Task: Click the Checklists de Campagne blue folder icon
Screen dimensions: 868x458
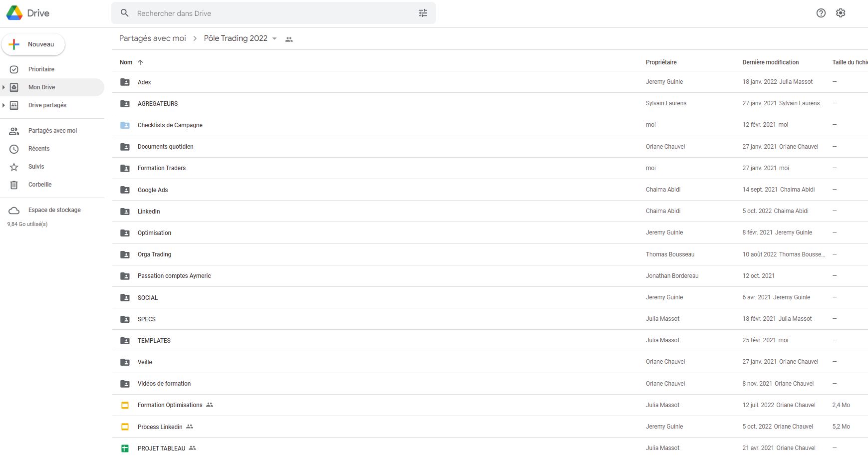Action: coord(125,125)
